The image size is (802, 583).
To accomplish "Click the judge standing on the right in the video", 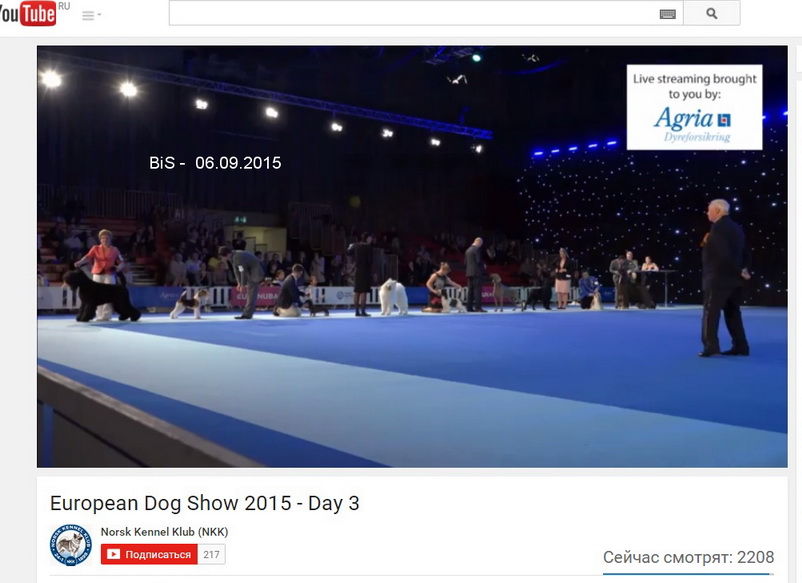I will click(x=722, y=277).
